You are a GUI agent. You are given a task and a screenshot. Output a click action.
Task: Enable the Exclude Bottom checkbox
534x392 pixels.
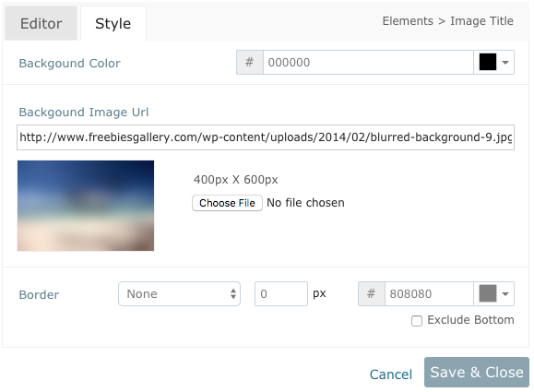417,321
